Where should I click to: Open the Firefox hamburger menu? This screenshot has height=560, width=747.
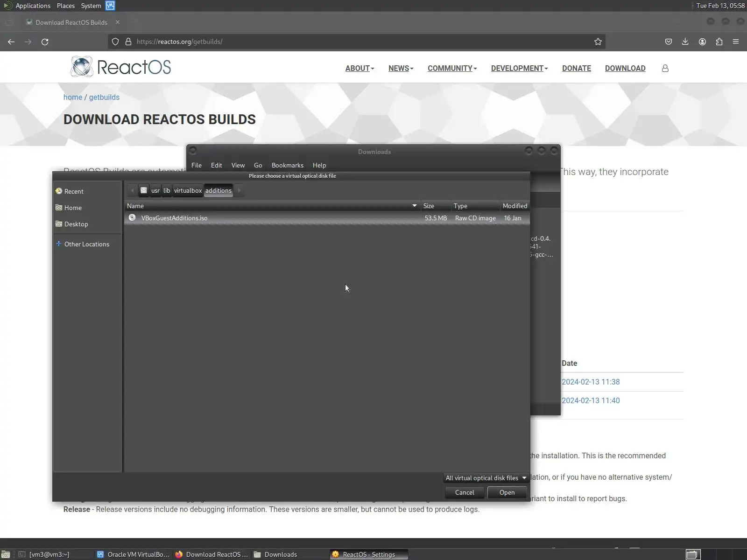[736, 42]
